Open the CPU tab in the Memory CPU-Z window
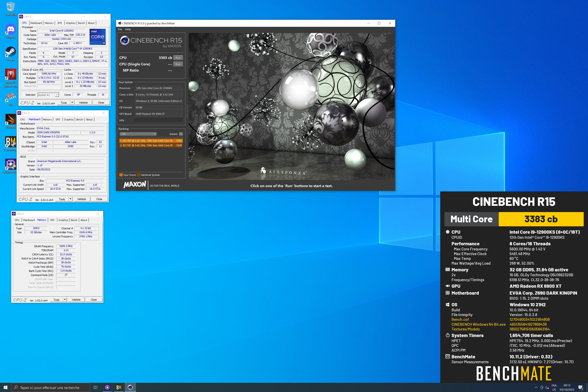The height and width of the screenshot is (392, 588). 17,220
